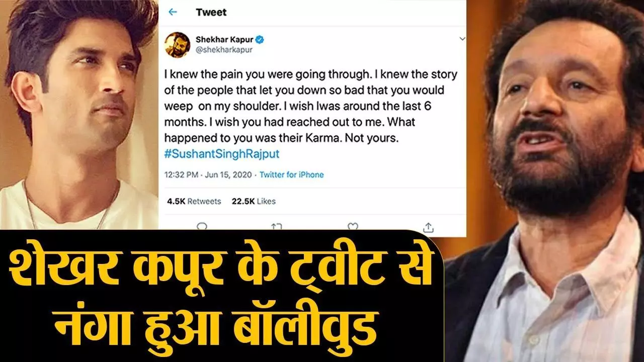The width and height of the screenshot is (644, 362).
Task: Tap the retweet arrows icon
Action: [x=277, y=227]
